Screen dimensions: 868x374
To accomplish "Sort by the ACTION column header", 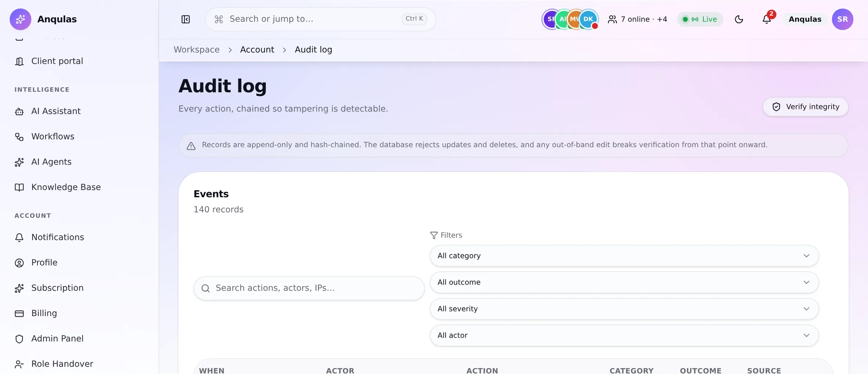I will (482, 370).
